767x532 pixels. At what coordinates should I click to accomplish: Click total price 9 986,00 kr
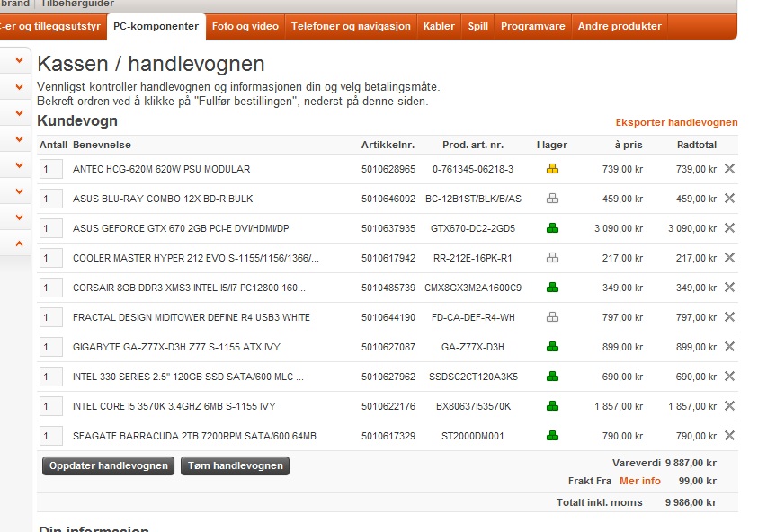pos(691,502)
